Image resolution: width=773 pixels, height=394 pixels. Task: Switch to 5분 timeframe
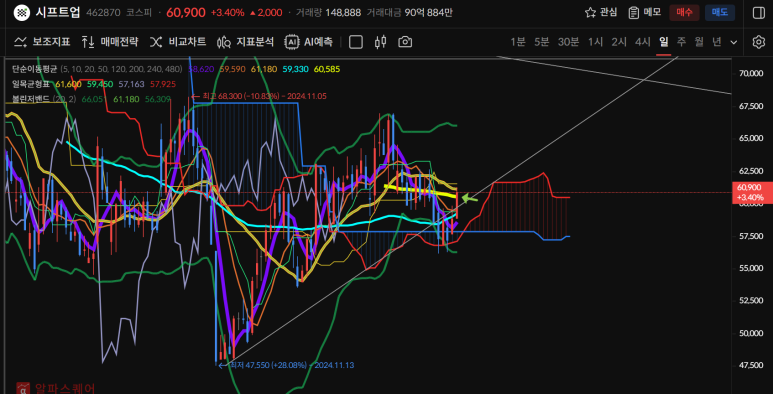(x=541, y=42)
